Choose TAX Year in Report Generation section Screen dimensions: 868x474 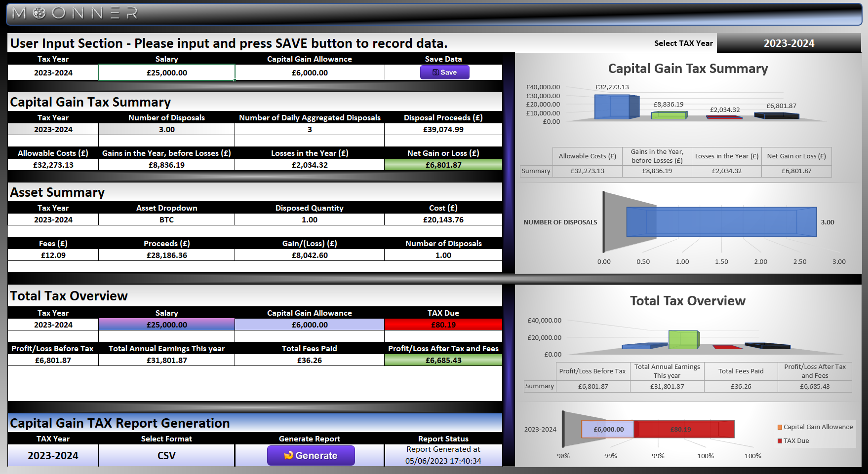(x=53, y=456)
